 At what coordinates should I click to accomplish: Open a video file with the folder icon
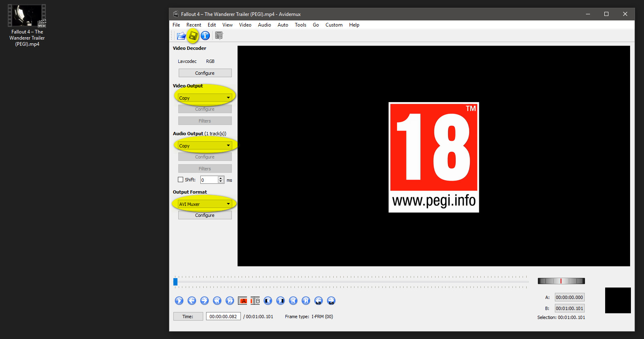[x=181, y=36]
